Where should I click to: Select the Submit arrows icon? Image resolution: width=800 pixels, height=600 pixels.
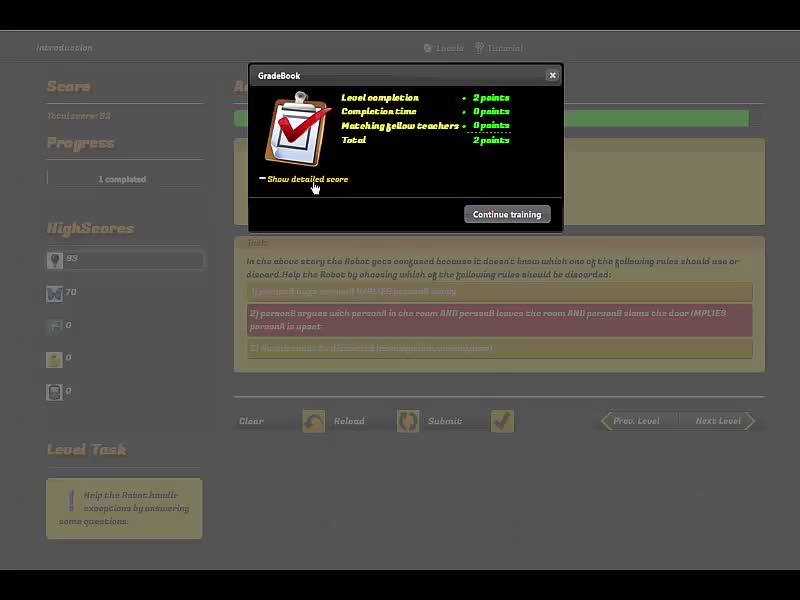point(408,421)
